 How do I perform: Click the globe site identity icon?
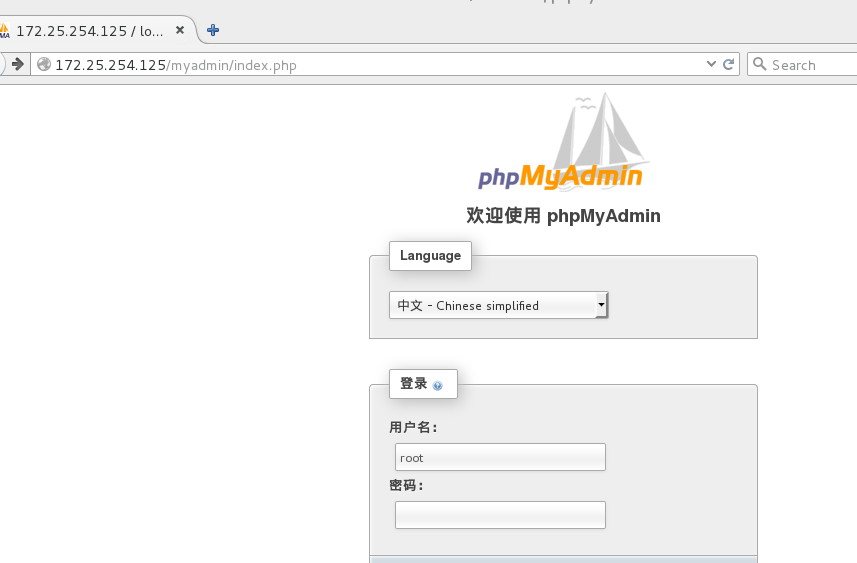point(44,64)
